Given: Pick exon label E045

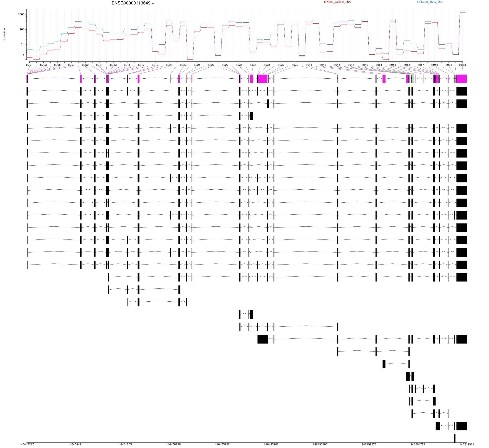Looking at the screenshot, I should tap(337, 65).
